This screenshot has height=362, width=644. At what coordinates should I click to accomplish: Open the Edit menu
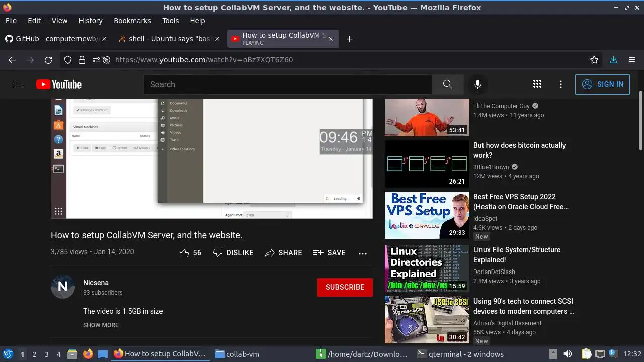click(x=34, y=21)
